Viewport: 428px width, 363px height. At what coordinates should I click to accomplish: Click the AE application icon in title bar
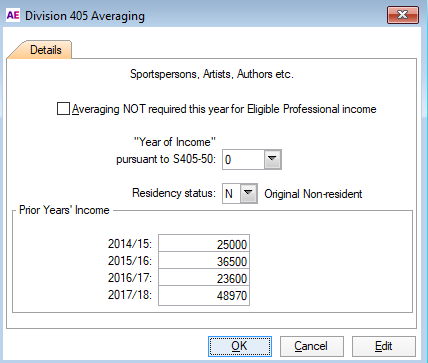tap(13, 15)
